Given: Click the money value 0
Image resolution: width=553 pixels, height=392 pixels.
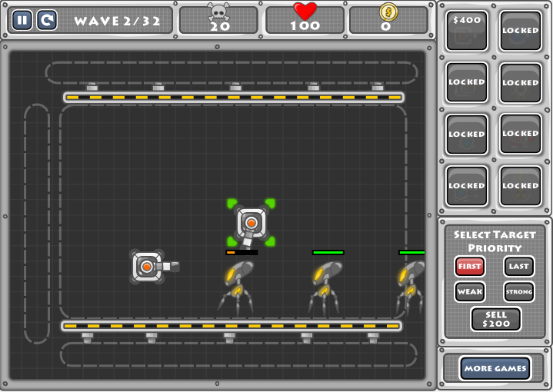Looking at the screenshot, I should click(386, 26).
